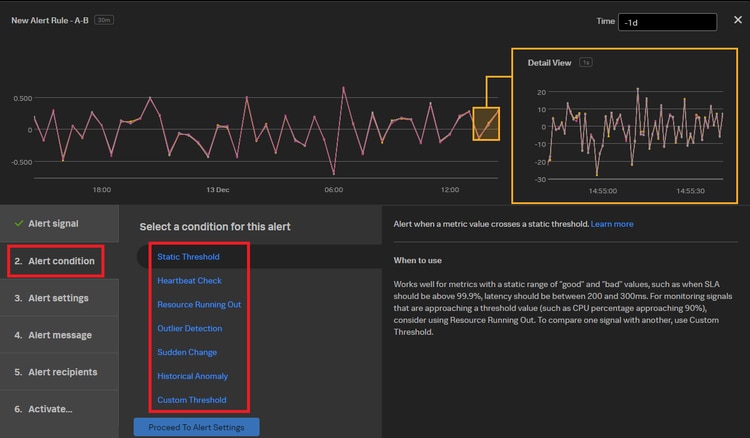750x438 pixels.
Task: Open the Activate step
Action: click(50, 409)
